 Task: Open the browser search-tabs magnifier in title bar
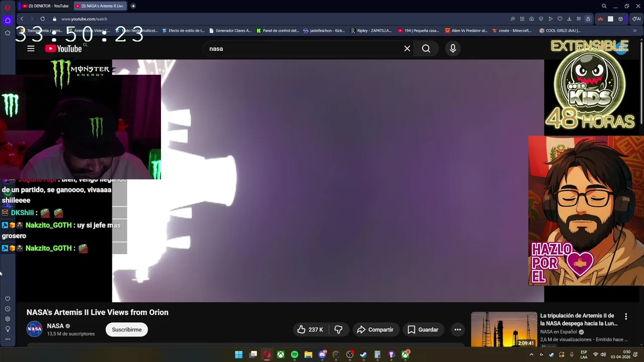(604, 6)
